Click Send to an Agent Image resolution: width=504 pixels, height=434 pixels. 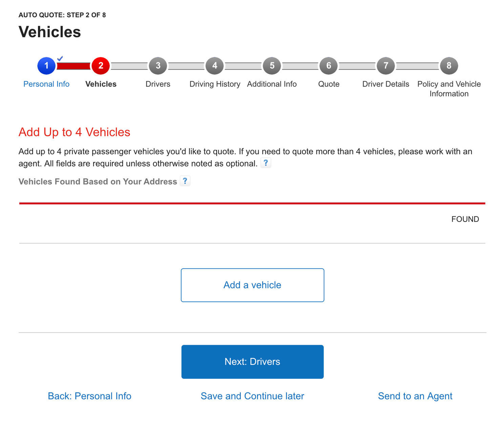415,396
